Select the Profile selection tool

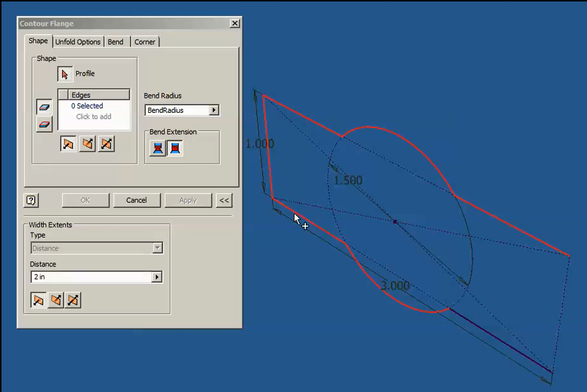pos(64,74)
